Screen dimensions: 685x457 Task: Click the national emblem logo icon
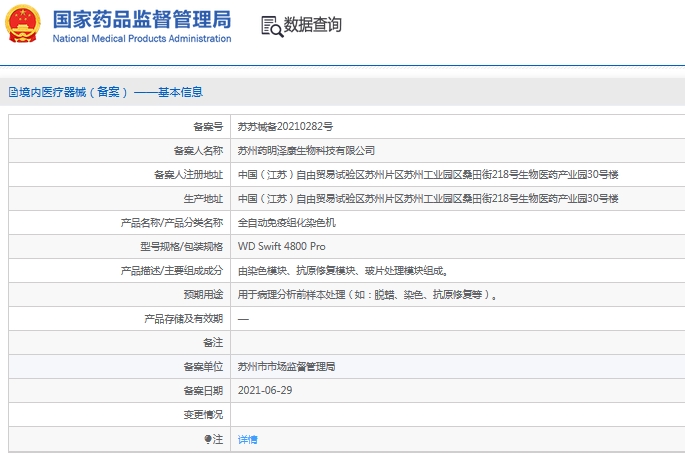click(x=23, y=24)
